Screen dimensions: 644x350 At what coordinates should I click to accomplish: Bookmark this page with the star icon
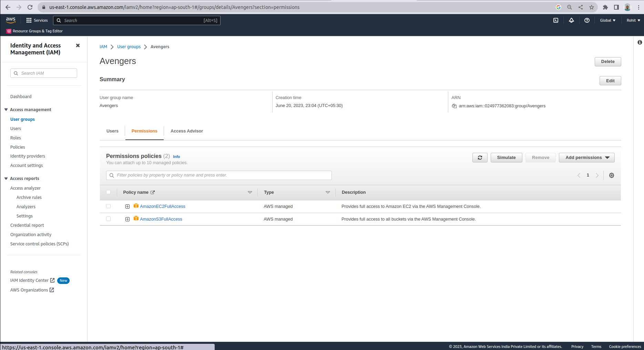[592, 7]
